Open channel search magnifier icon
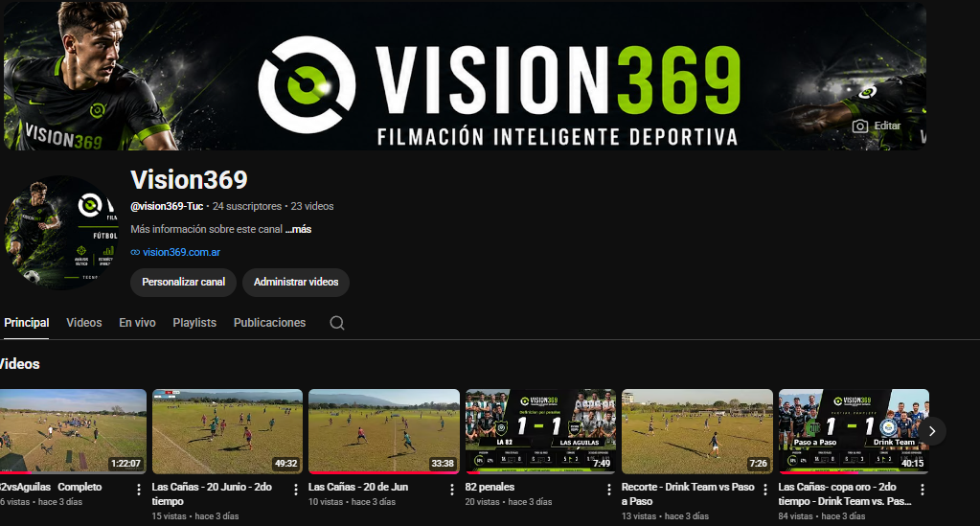 point(337,323)
